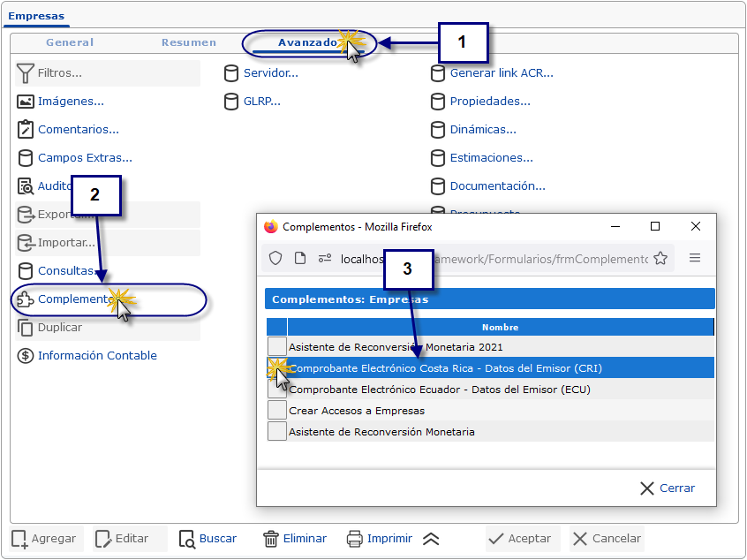The width and height of the screenshot is (747, 560).
Task: Collapse panel with the double chevron icon
Action: pyautogui.click(x=431, y=539)
